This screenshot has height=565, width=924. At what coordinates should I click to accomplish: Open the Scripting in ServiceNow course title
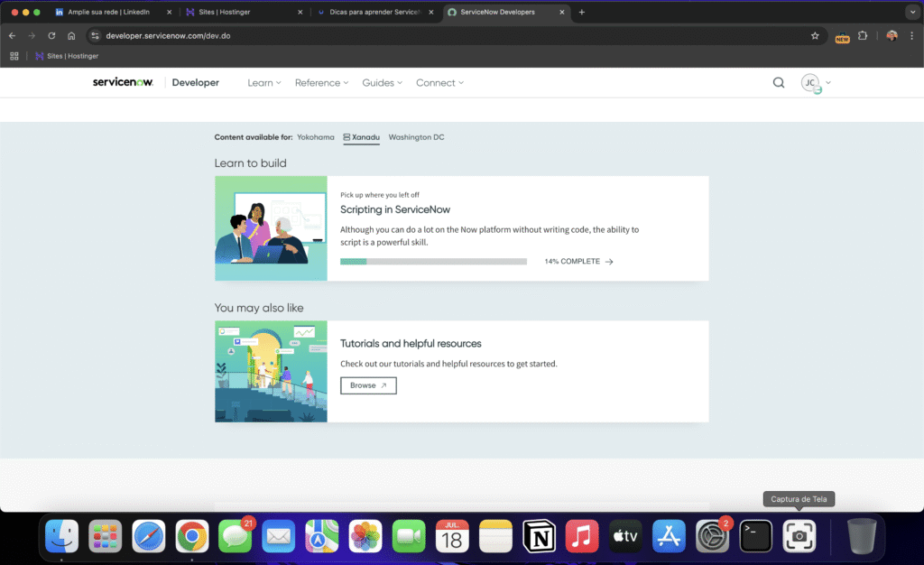click(395, 209)
